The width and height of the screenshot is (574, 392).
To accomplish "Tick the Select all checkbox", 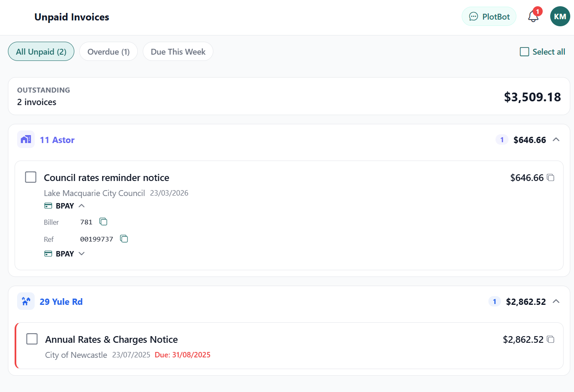I will click(524, 52).
